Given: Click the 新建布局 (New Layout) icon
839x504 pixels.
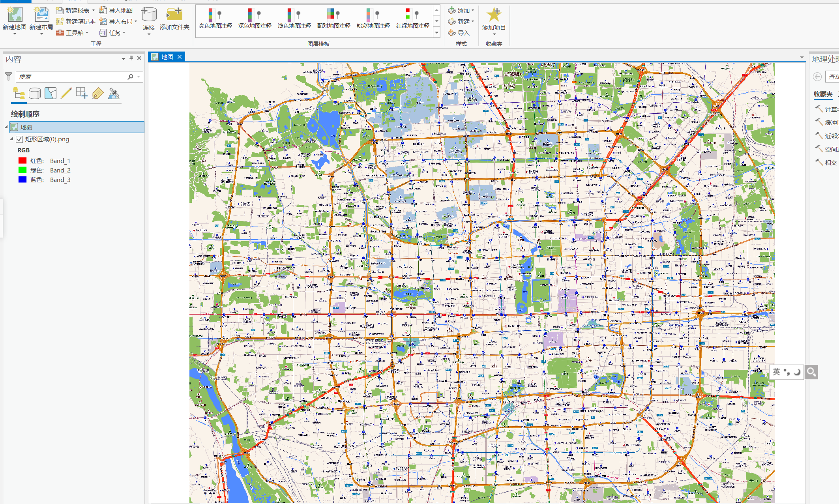Looking at the screenshot, I should [41, 15].
